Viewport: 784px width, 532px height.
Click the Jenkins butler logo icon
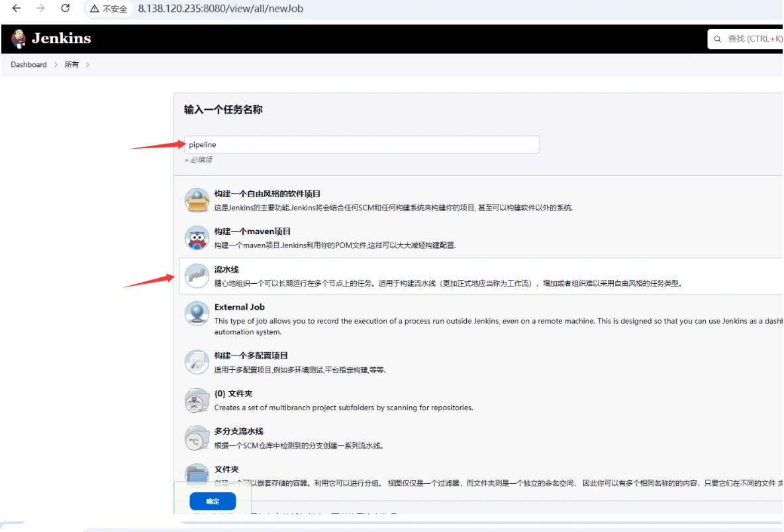[19, 39]
